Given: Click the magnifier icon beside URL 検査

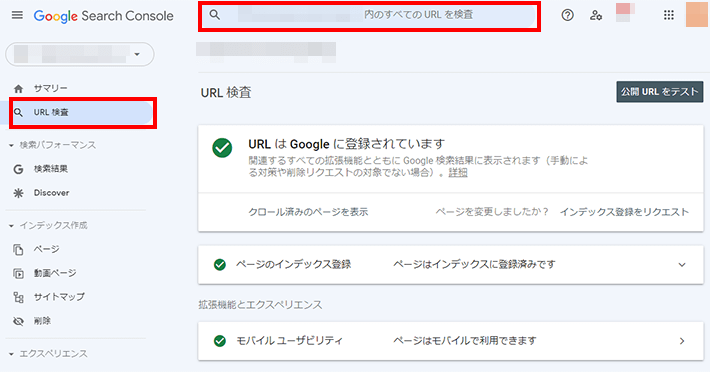Looking at the screenshot, I should [18, 112].
